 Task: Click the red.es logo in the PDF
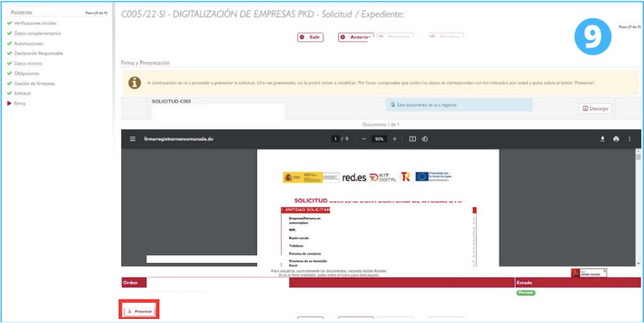(354, 177)
